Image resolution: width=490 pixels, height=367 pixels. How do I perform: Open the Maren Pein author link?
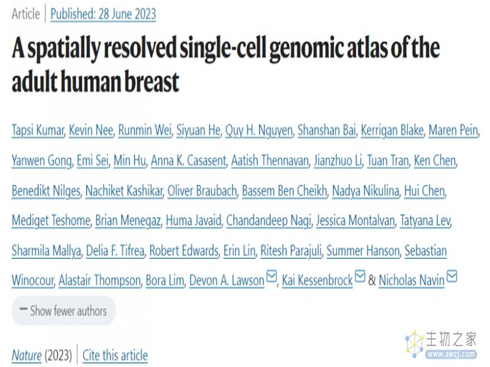coord(453,130)
